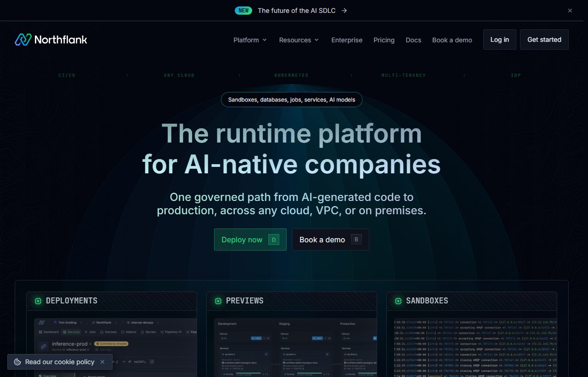Click the arrow after 'The future of the AI SDLC'

click(x=345, y=11)
